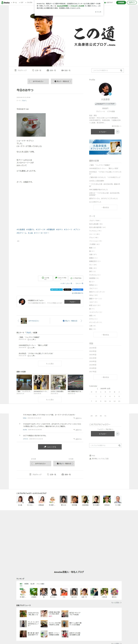Viewport: 138px width, 644px height.
Task: Click profile avatar of 大島康徳 in sidebar
Action: (105, 89)
